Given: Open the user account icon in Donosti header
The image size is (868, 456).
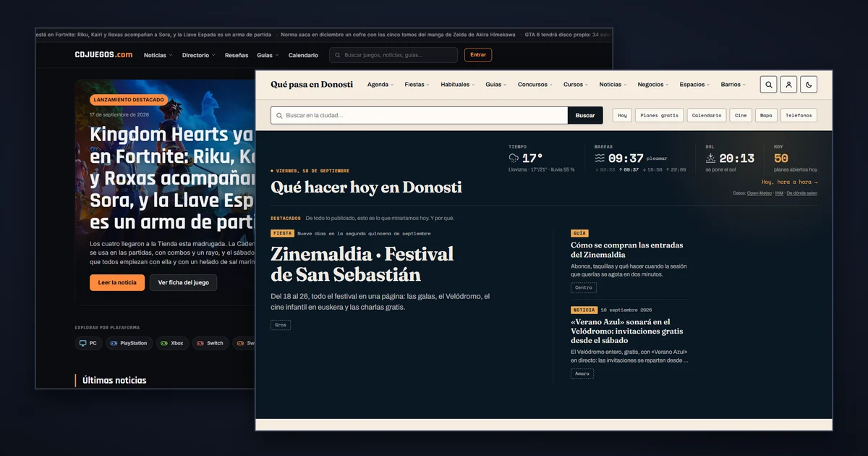Looking at the screenshot, I should click(788, 85).
